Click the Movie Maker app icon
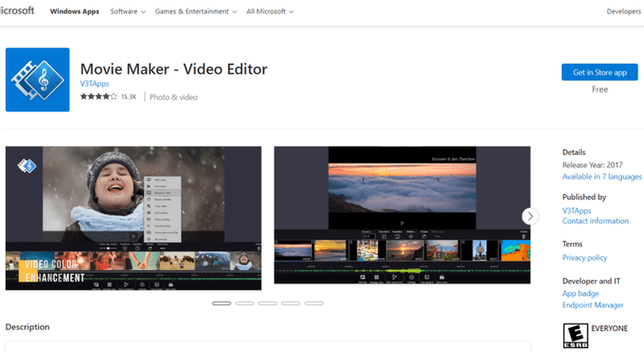The width and height of the screenshot is (644, 352). click(x=38, y=80)
